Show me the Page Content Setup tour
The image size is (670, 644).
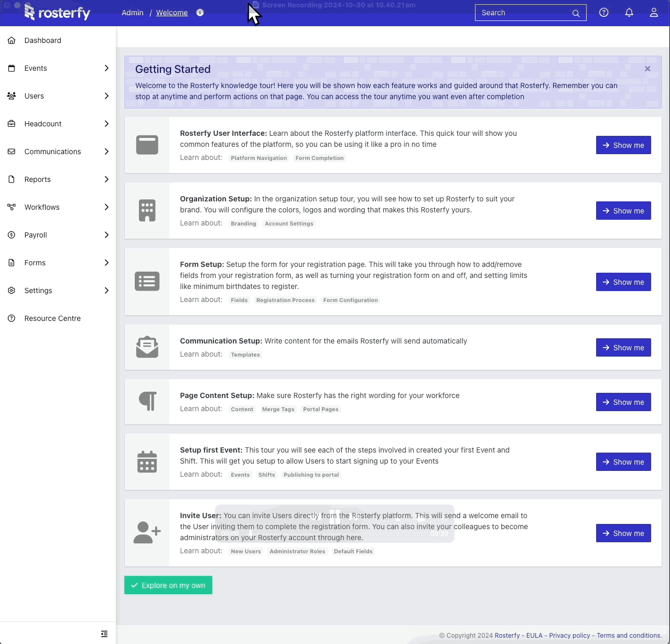pos(623,402)
